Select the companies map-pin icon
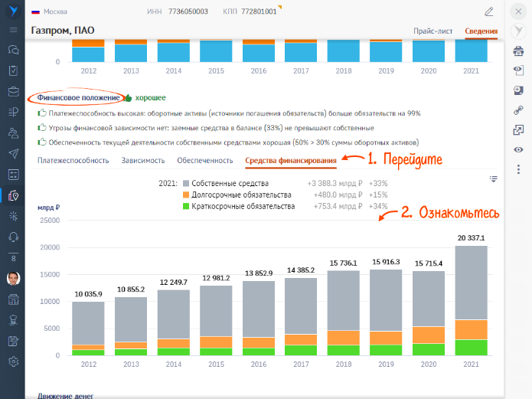Screen dimensions: 532x399 point(13,195)
